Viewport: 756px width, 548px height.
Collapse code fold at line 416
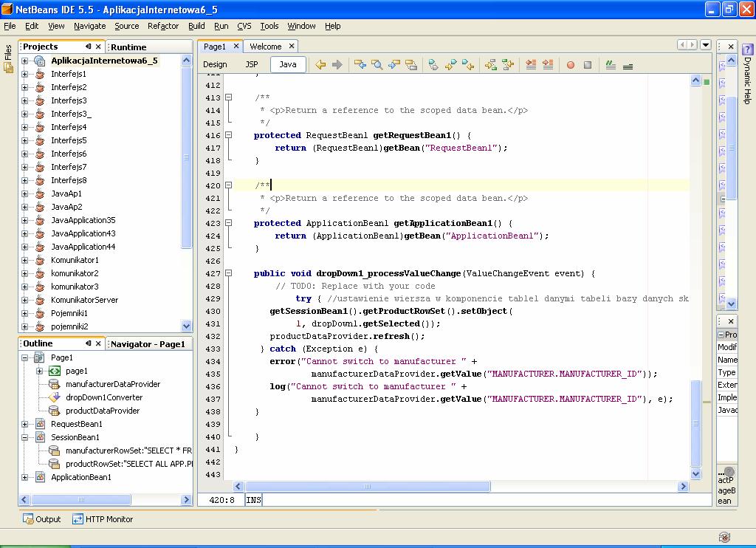229,134
